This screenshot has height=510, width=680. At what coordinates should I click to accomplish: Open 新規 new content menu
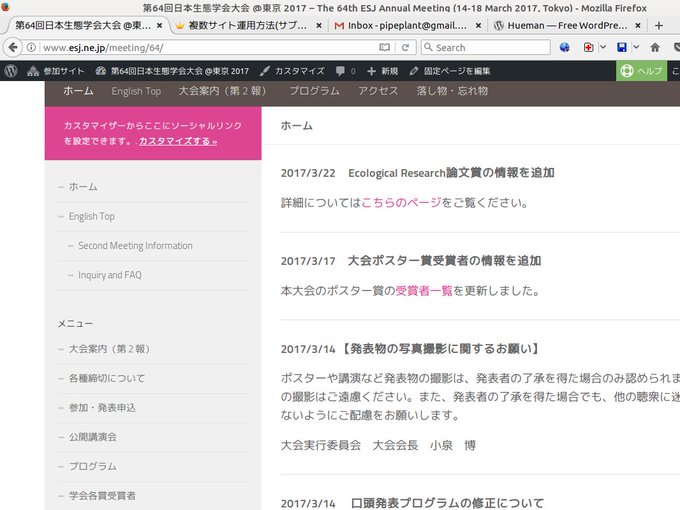click(x=382, y=71)
